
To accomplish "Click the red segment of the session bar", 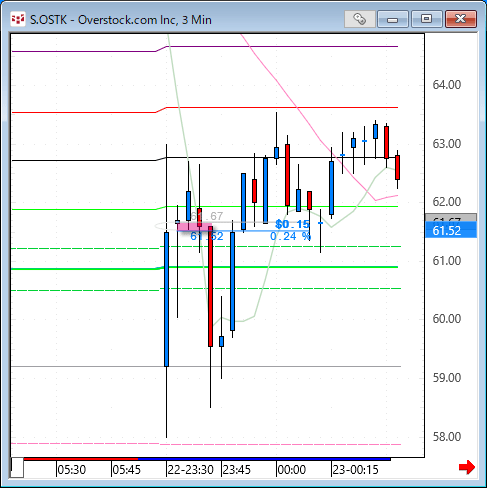I will pos(81,459).
